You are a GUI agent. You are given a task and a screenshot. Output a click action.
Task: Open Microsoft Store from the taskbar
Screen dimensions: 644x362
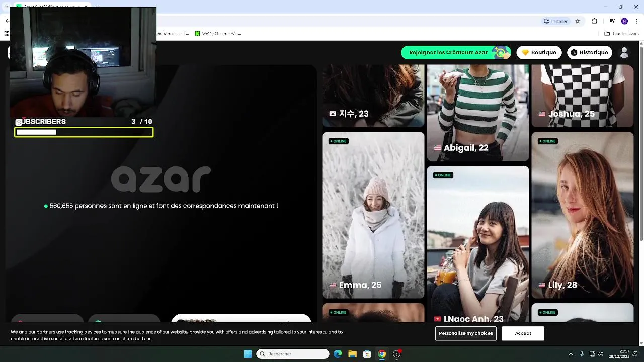pos(367,354)
